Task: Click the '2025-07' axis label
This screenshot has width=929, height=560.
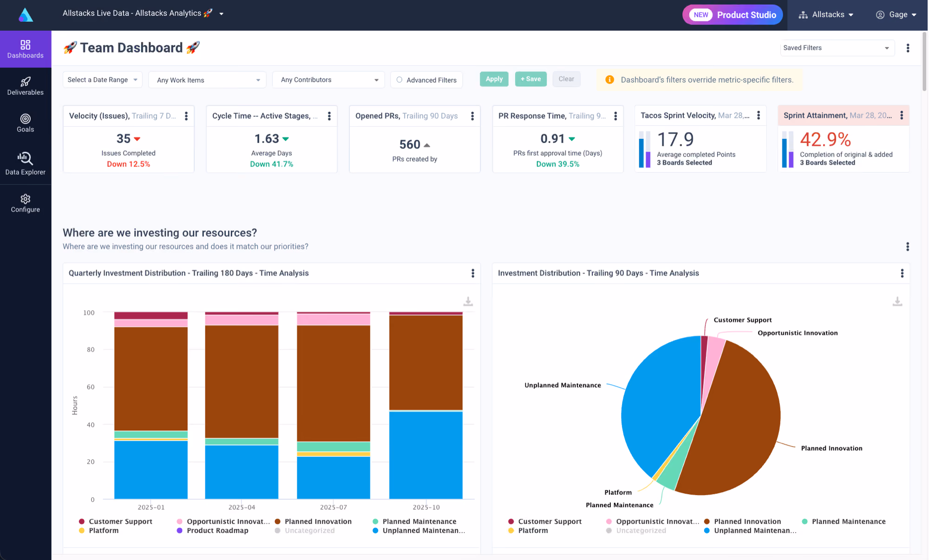Action: (334, 507)
